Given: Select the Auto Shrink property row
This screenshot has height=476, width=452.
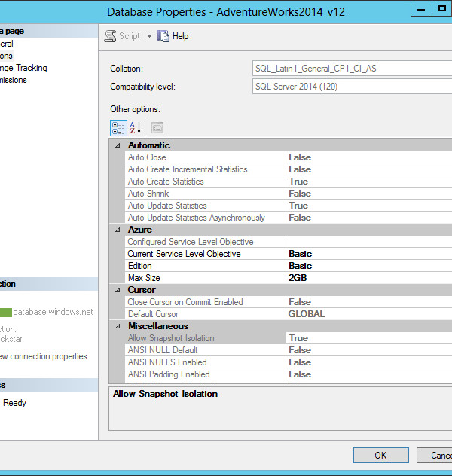Looking at the screenshot, I should 289,194.
